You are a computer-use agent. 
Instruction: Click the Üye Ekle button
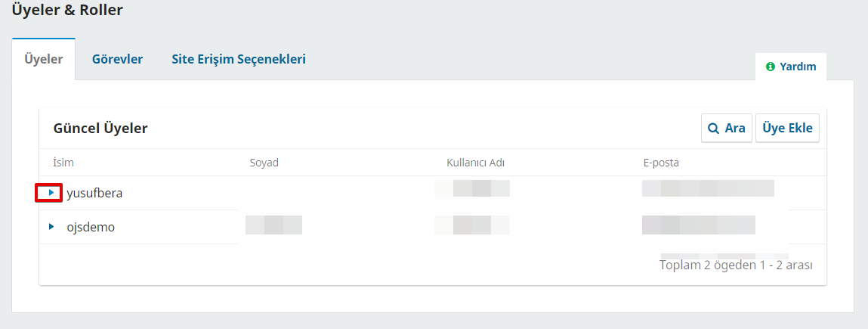pos(787,129)
